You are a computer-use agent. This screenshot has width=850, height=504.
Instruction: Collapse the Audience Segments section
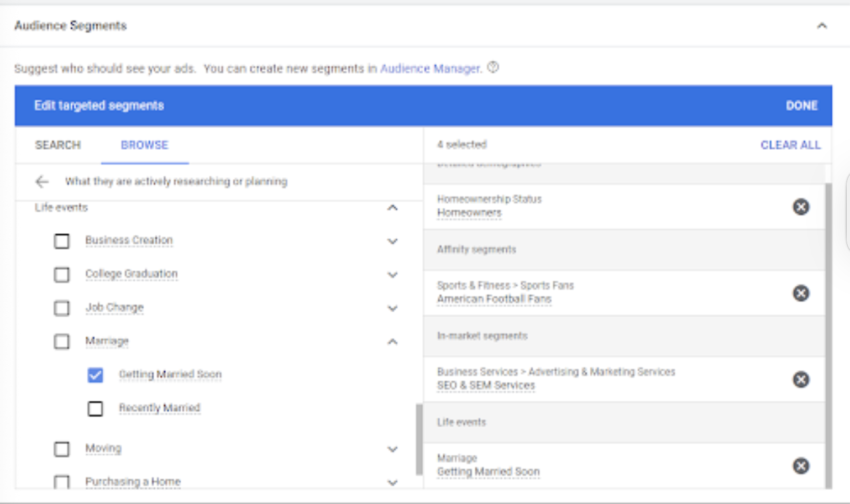[822, 26]
